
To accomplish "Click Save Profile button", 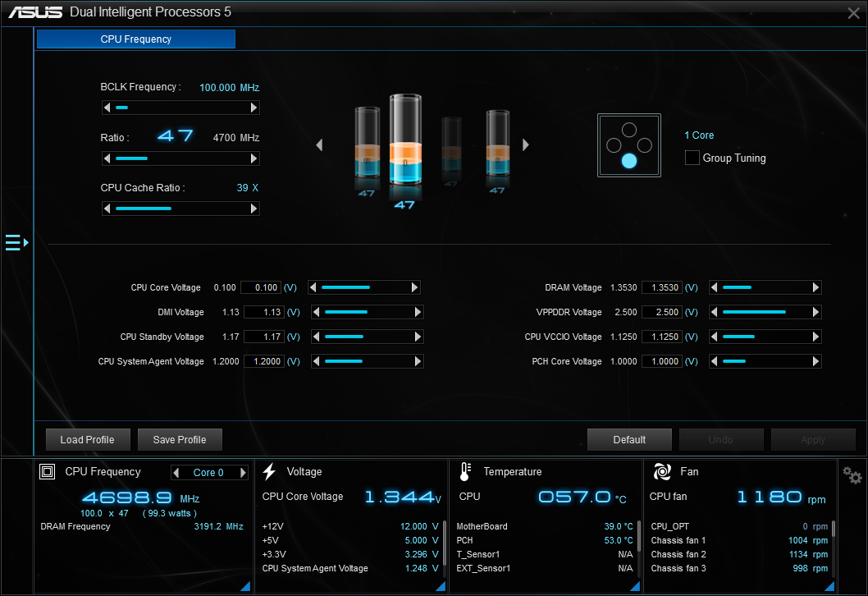I will [x=180, y=440].
